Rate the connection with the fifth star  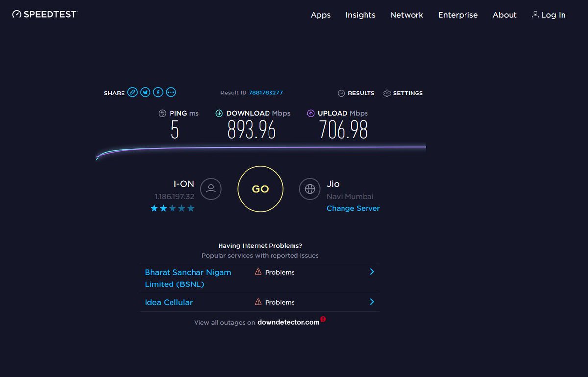(x=191, y=208)
